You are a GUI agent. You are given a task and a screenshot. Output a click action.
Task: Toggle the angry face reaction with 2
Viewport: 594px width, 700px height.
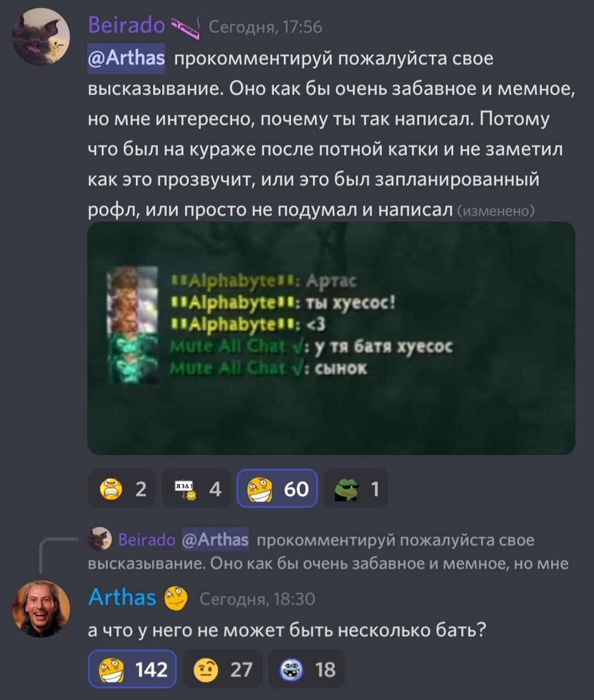(x=122, y=488)
